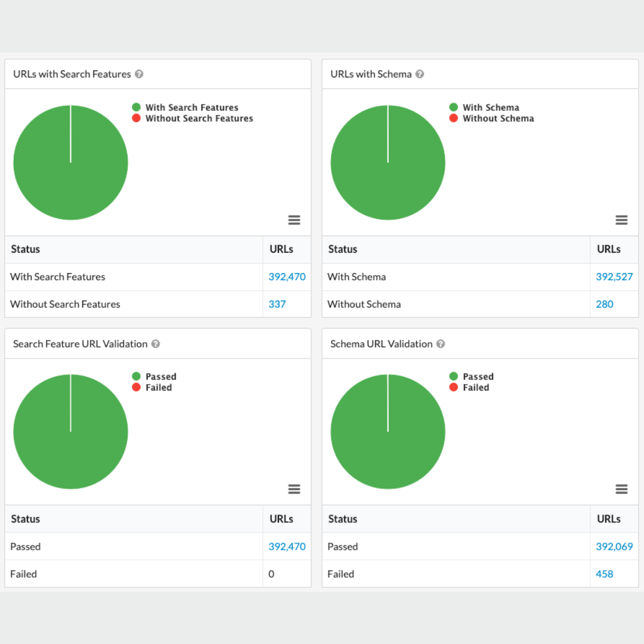644x644 pixels.
Task: Toggle 'With Schema' green legend dot
Action: 454,107
